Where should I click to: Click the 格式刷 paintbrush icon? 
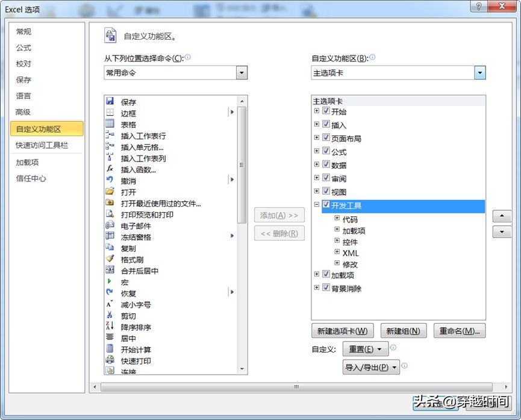(110, 259)
